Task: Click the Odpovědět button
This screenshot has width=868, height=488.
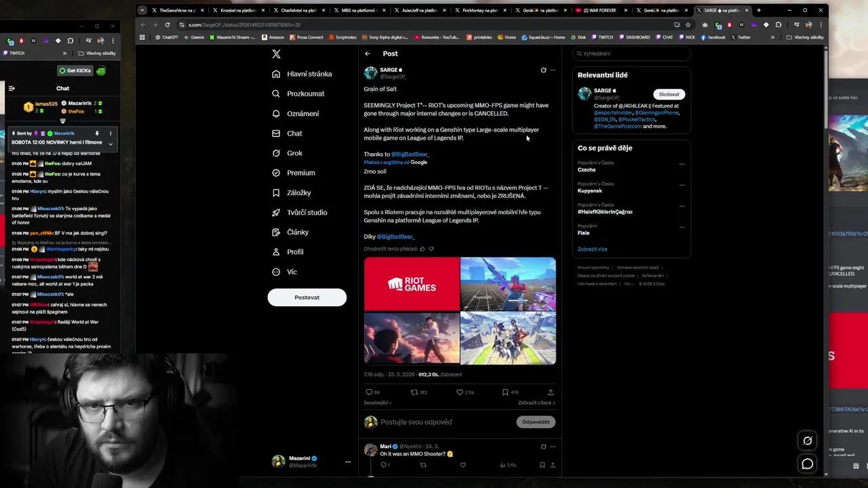Action: (x=536, y=422)
